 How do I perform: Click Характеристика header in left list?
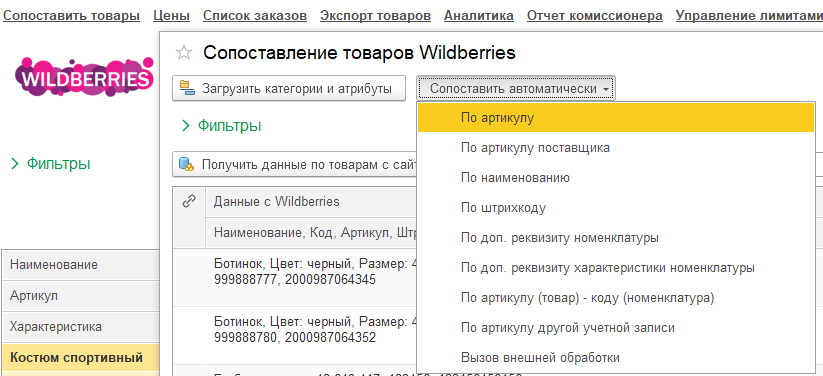[x=80, y=327]
